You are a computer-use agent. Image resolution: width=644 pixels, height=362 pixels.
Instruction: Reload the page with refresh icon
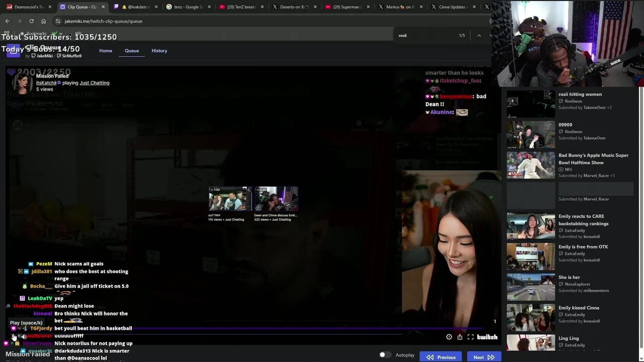coord(31,21)
